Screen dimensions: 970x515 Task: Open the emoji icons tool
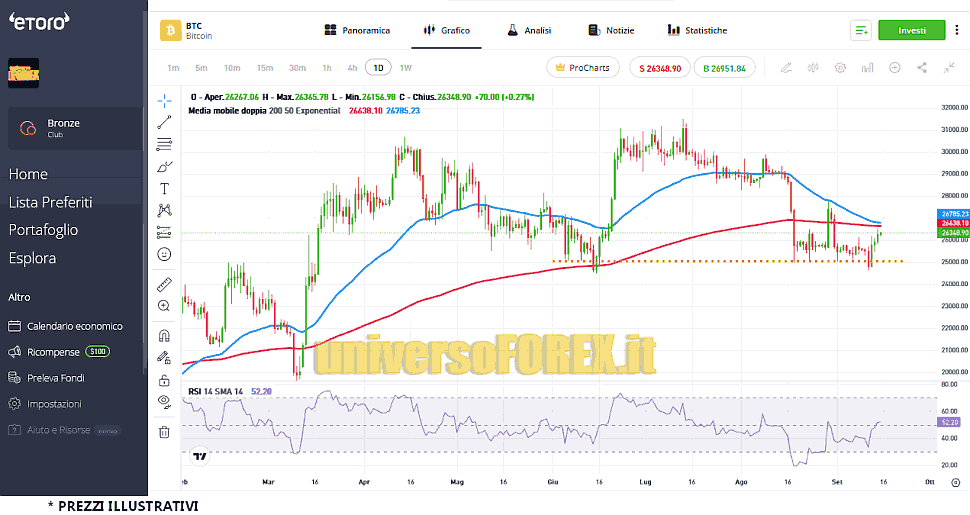click(x=164, y=254)
